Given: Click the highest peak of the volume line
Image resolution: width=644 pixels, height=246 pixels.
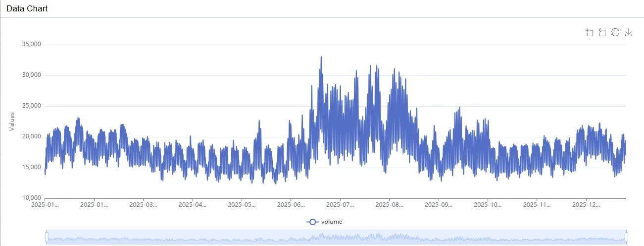Looking at the screenshot, I should (321, 57).
